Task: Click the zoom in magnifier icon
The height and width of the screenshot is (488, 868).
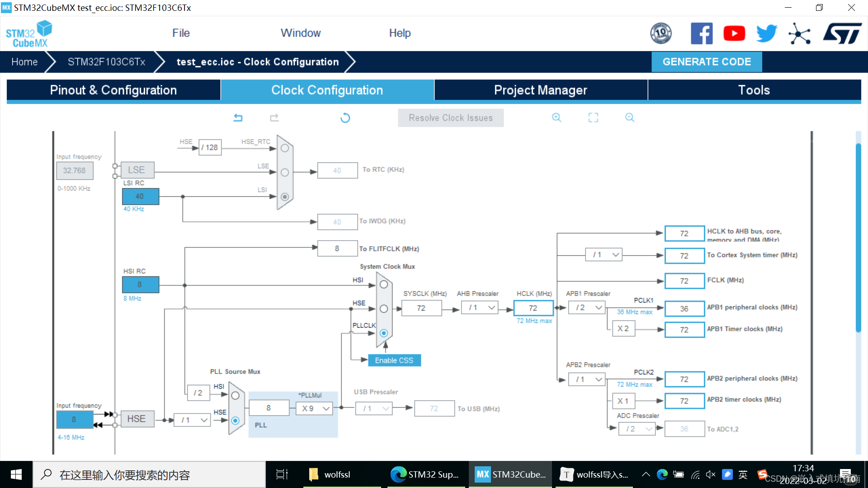Action: coord(556,118)
